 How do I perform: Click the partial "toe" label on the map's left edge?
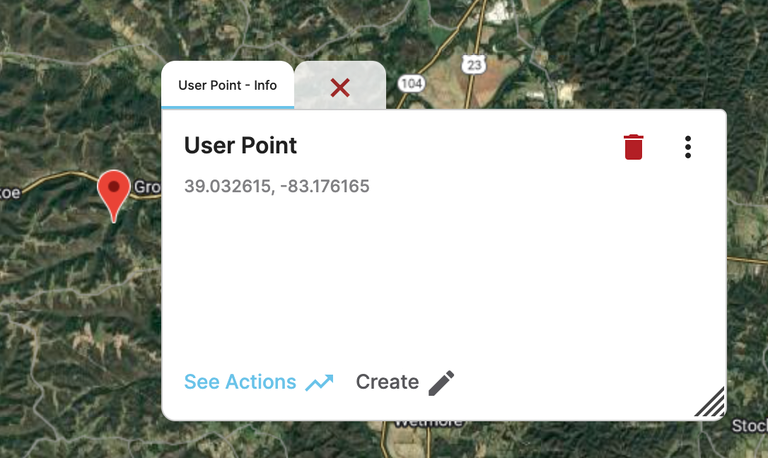[9, 191]
